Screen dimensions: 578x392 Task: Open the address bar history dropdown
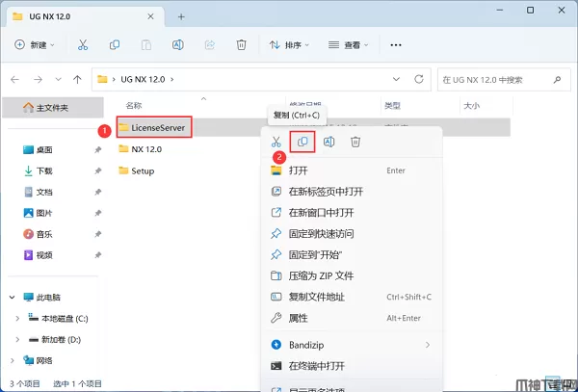click(396, 79)
